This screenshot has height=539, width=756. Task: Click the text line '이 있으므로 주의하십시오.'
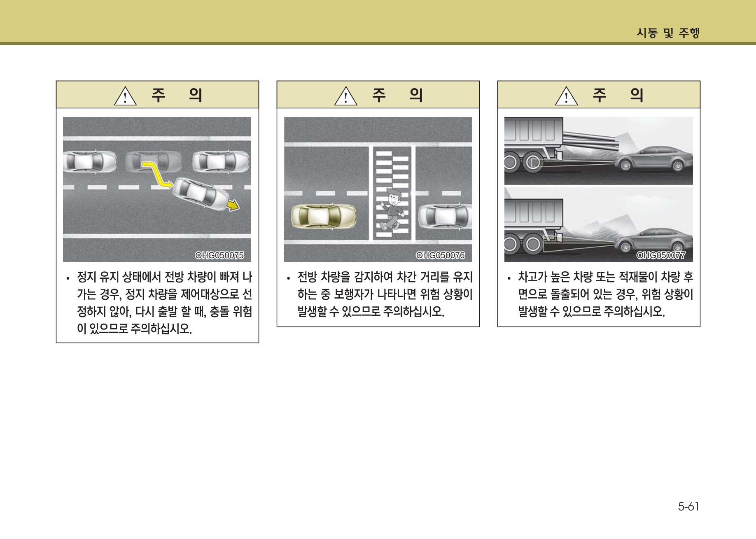[x=135, y=329]
